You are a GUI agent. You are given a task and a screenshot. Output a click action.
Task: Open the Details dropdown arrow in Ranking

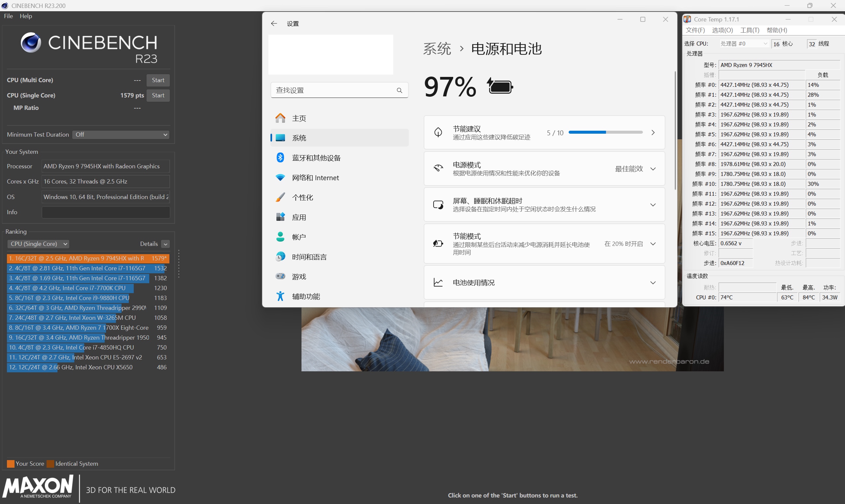coord(165,244)
